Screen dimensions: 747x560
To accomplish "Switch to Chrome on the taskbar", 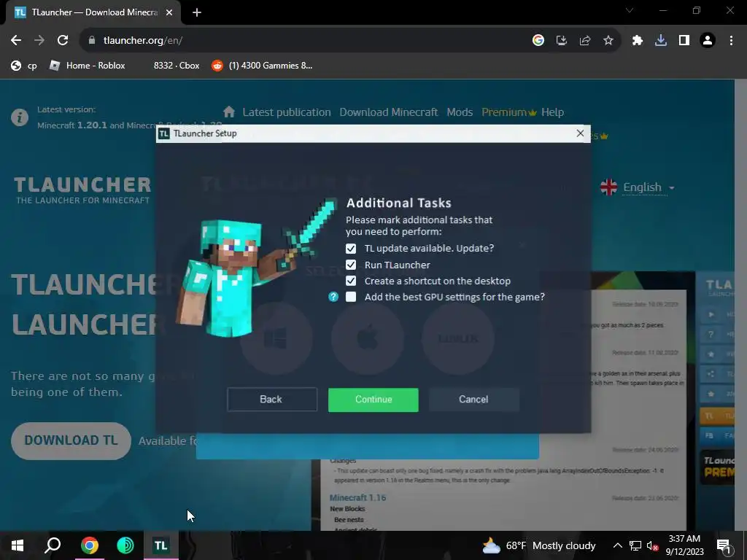I will (x=89, y=545).
